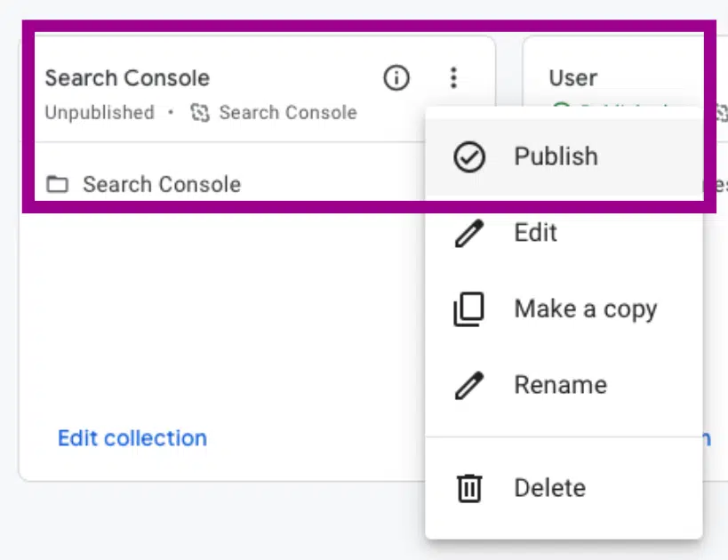Image resolution: width=728 pixels, height=560 pixels.
Task: Click the copy icon beside Make a copy
Action: [x=468, y=308]
